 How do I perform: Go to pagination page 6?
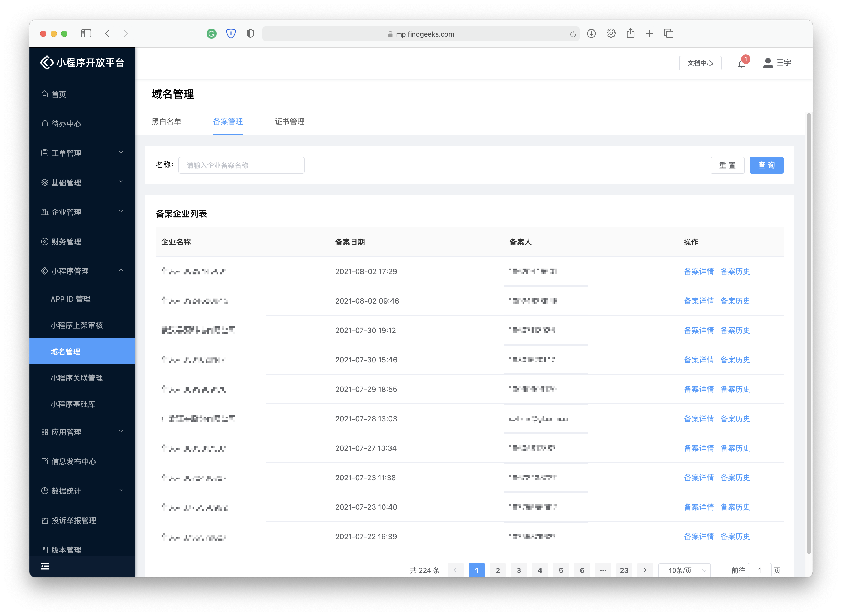click(x=582, y=570)
